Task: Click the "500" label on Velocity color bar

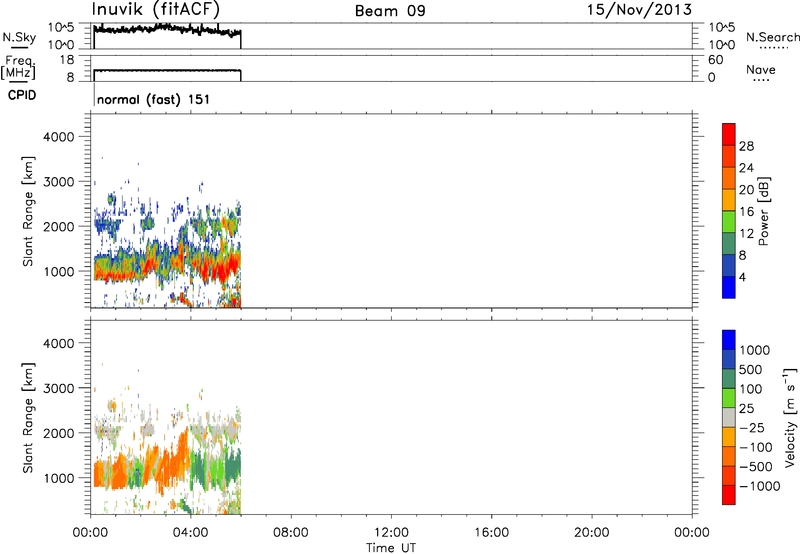Action: tap(751, 370)
